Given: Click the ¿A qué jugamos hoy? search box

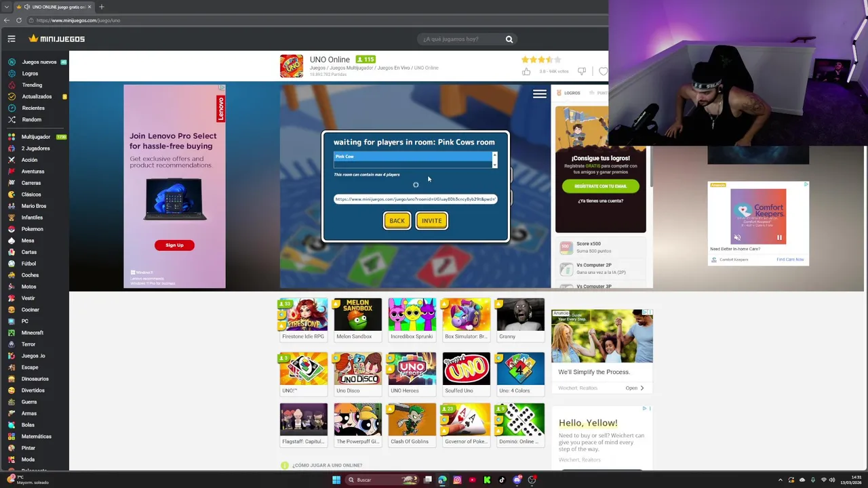Looking at the screenshot, I should [x=461, y=39].
